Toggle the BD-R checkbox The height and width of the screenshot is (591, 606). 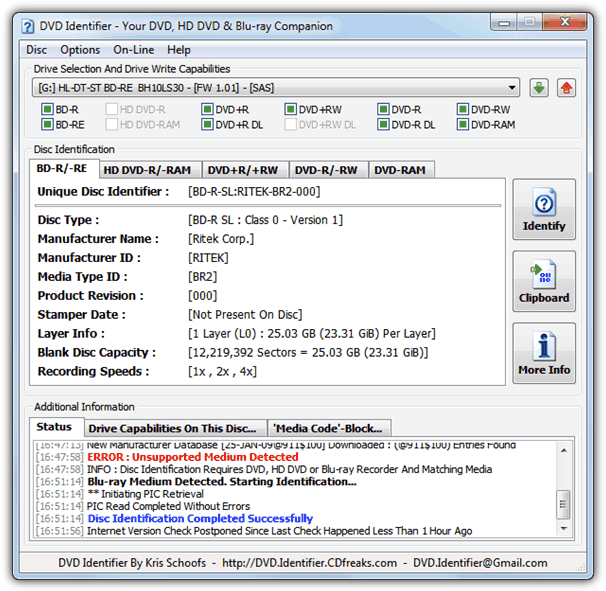47,109
